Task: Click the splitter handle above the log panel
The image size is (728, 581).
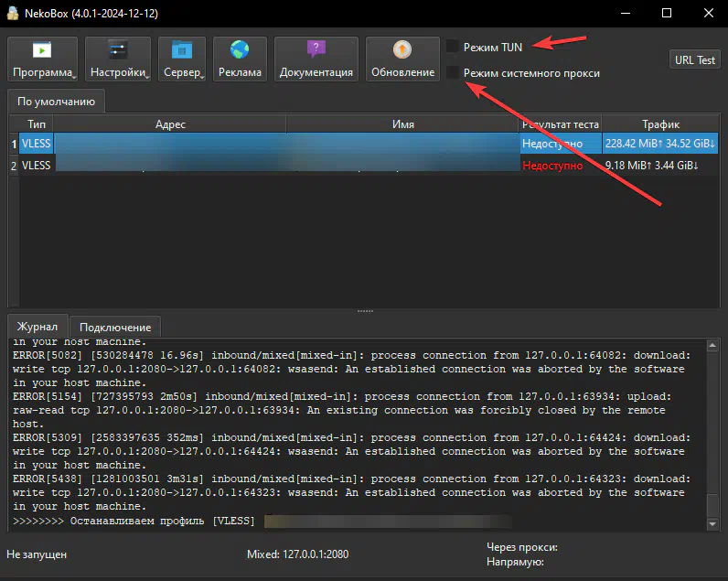Action: pyautogui.click(x=365, y=311)
